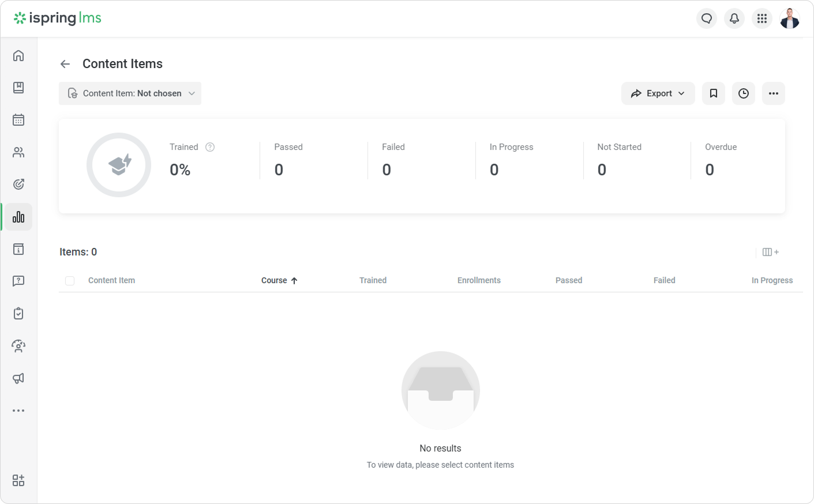Image resolution: width=814 pixels, height=504 pixels.
Task: Click the bookmark save report icon
Action: pyautogui.click(x=714, y=93)
